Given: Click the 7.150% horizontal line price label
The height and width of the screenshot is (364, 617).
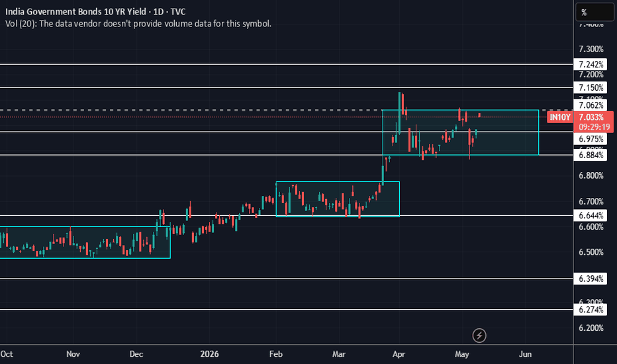Looking at the screenshot, I should pos(591,87).
